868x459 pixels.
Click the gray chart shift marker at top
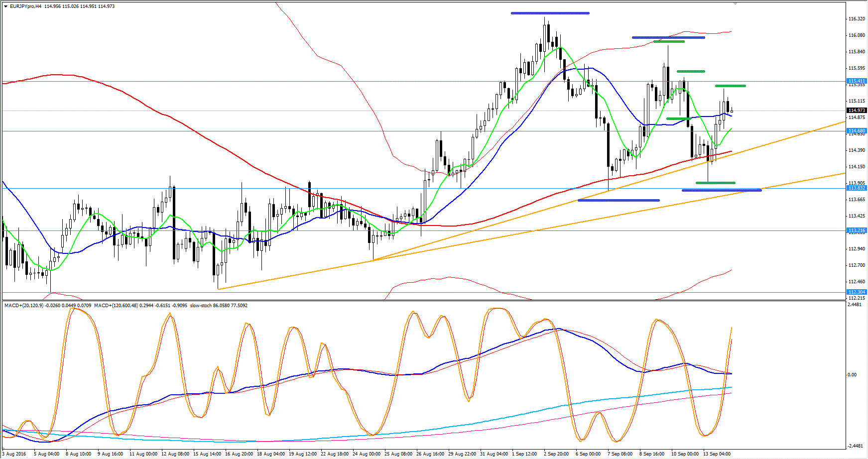[735, 3]
